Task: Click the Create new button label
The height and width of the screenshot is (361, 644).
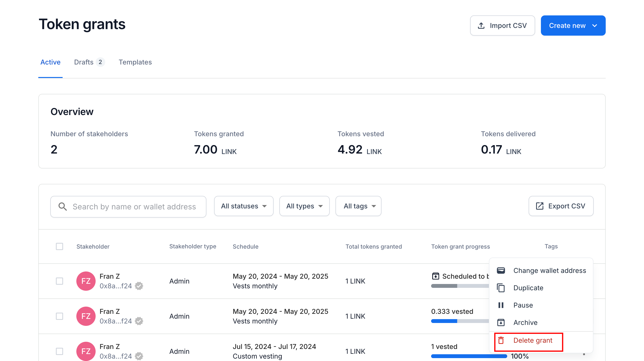Action: click(567, 26)
